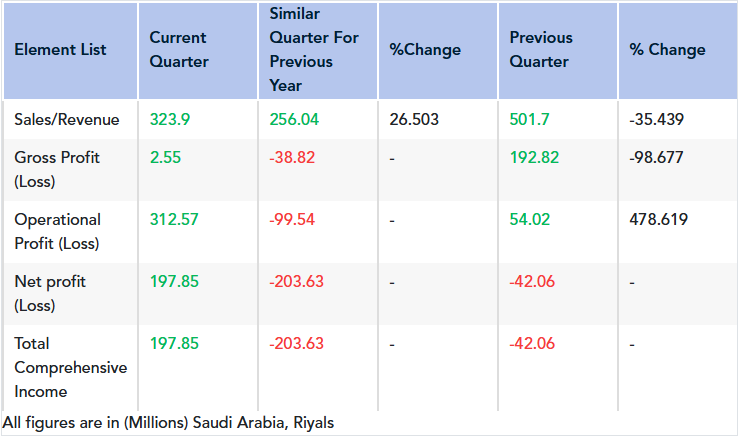Click the Sales/Revenue row label
Viewport: 741px width, 439px height.
point(66,120)
